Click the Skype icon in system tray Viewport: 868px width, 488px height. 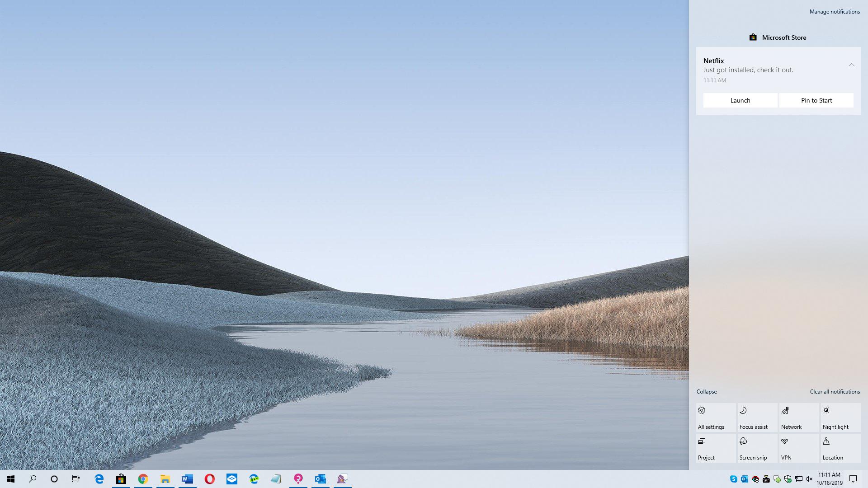[x=733, y=479]
